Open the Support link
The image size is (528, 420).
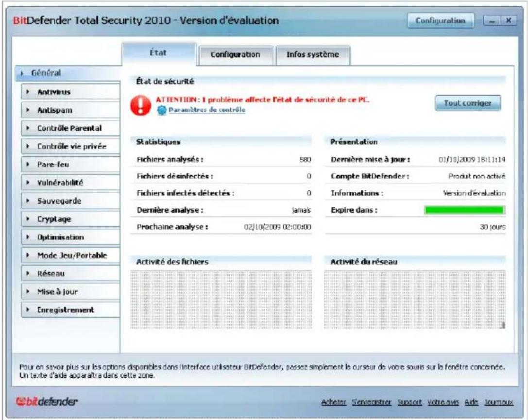pyautogui.click(x=409, y=402)
